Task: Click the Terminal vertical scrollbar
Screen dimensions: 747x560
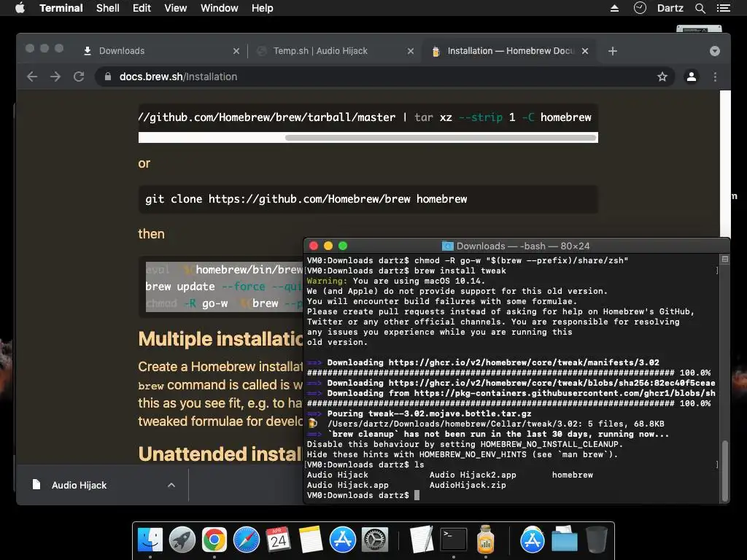Action: (x=725, y=470)
